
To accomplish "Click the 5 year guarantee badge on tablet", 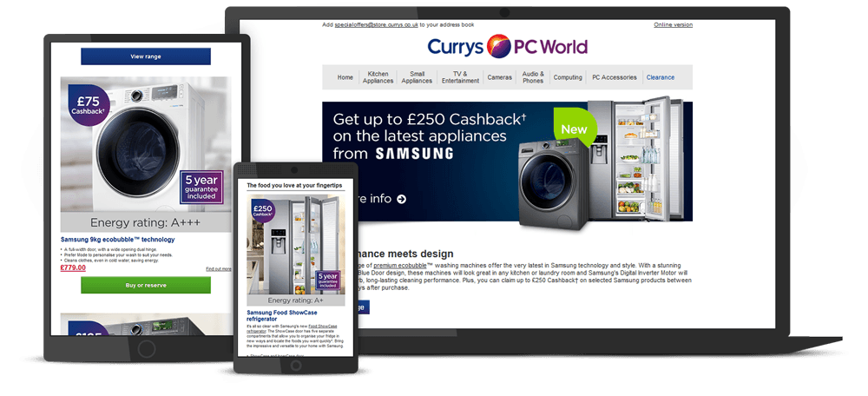I will pos(201,188).
